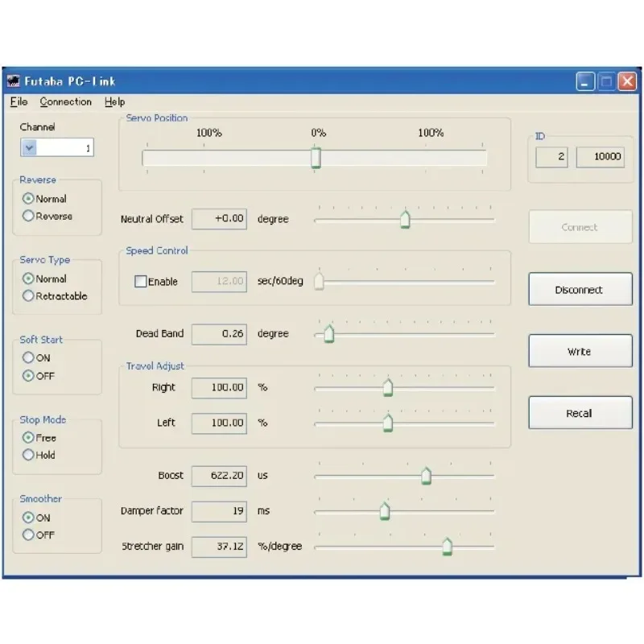This screenshot has height=644, width=644.
Task: Enable the Speed Control checkbox
Action: (140, 281)
